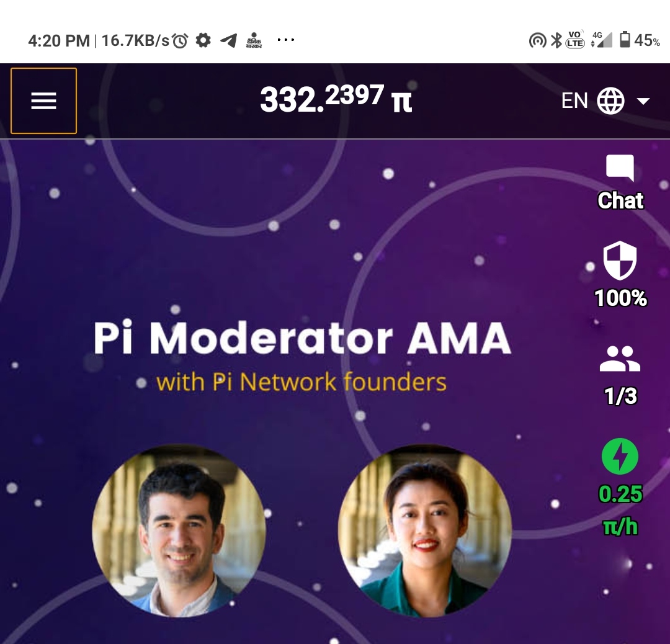
Task: Tap the security circle shield icon
Action: (x=620, y=260)
